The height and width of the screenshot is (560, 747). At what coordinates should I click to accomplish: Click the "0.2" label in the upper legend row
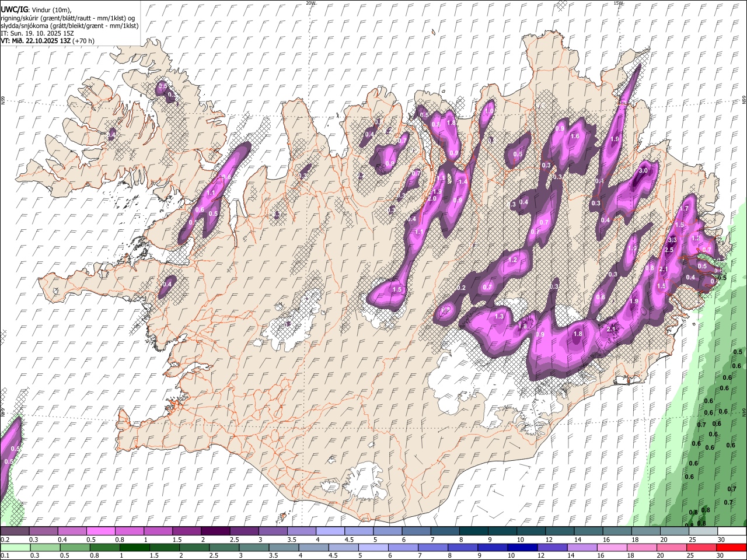5,540
